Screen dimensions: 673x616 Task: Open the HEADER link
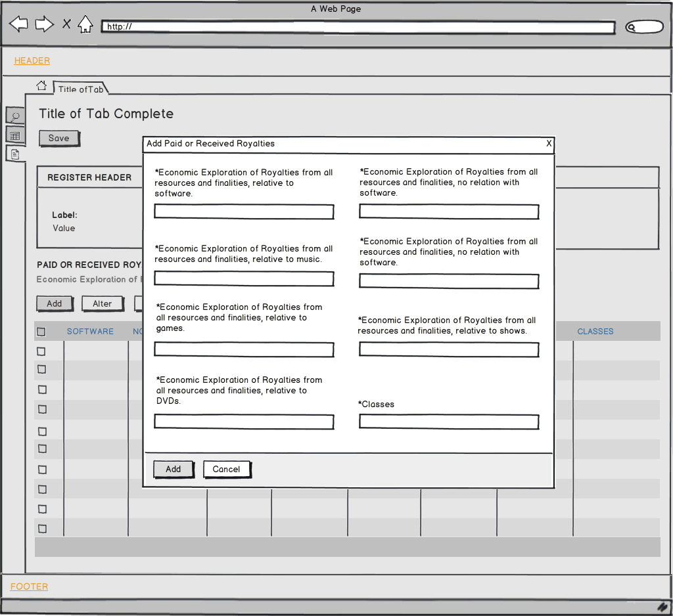coord(32,60)
